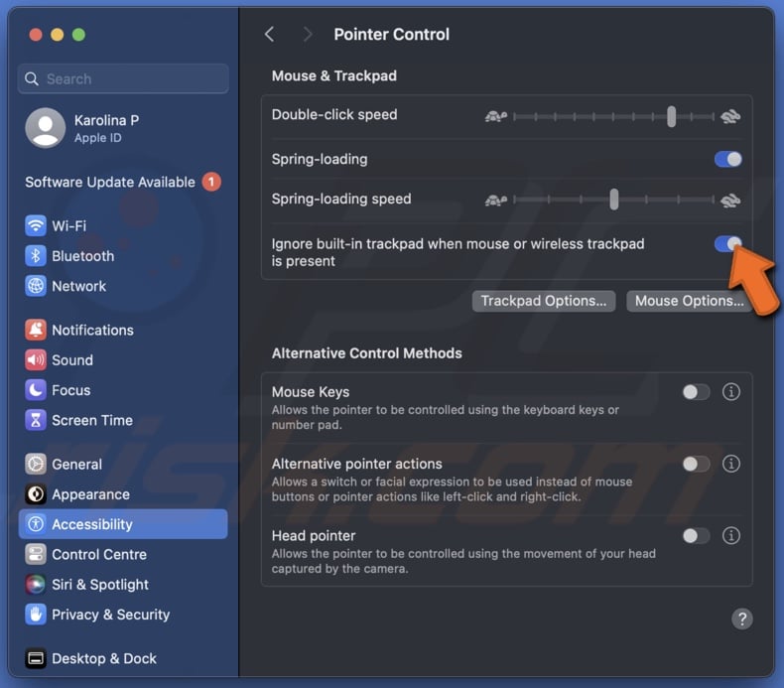Open the help question mark button

(x=741, y=619)
